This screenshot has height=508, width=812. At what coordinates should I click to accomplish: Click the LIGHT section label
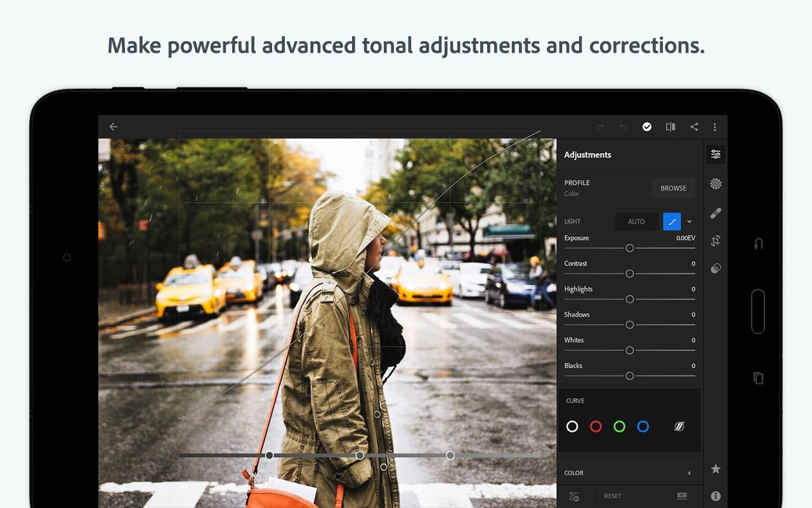click(573, 222)
